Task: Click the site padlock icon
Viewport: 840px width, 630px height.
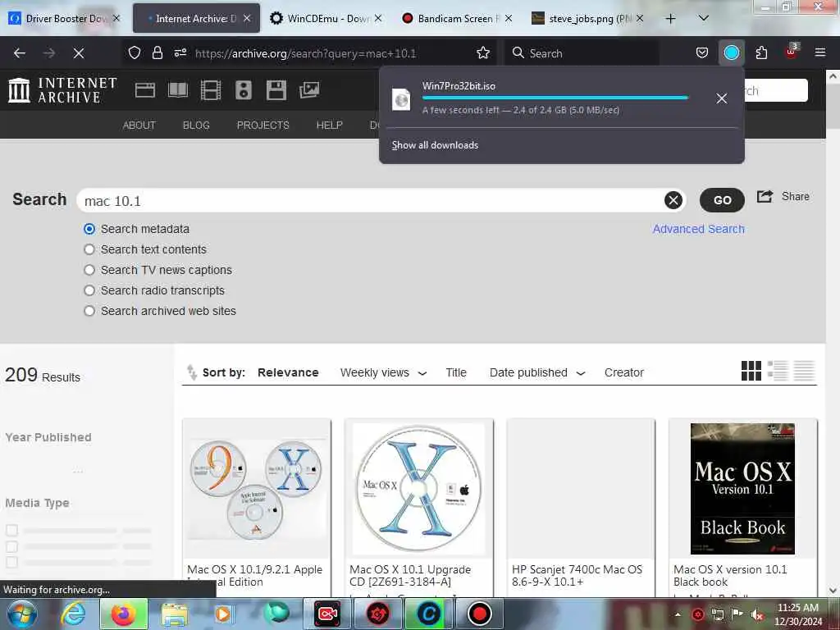Action: pyautogui.click(x=157, y=52)
